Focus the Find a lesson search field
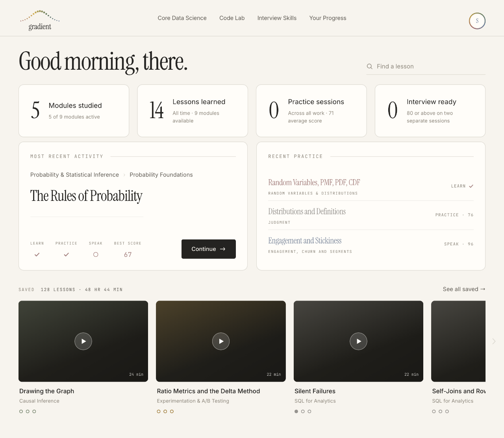 pyautogui.click(x=426, y=67)
